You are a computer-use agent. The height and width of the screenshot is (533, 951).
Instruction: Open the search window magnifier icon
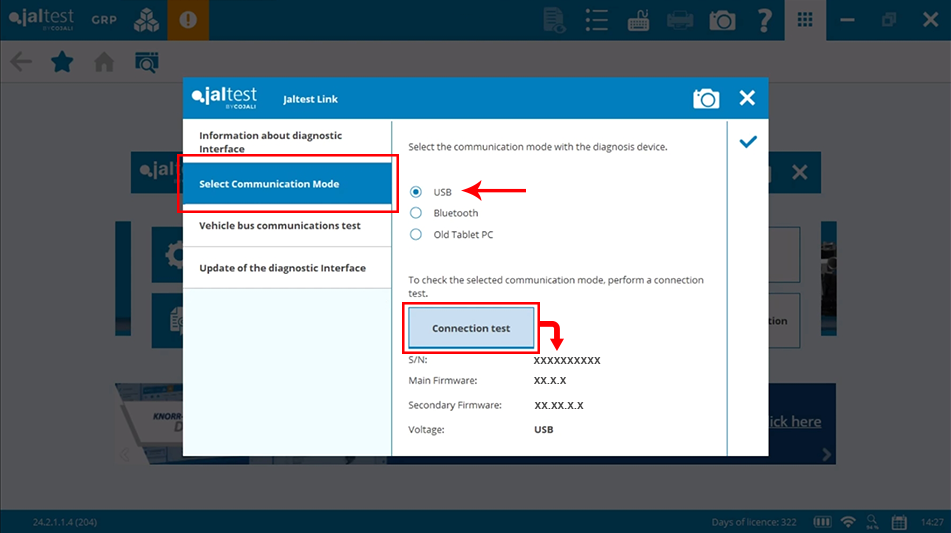coord(146,62)
